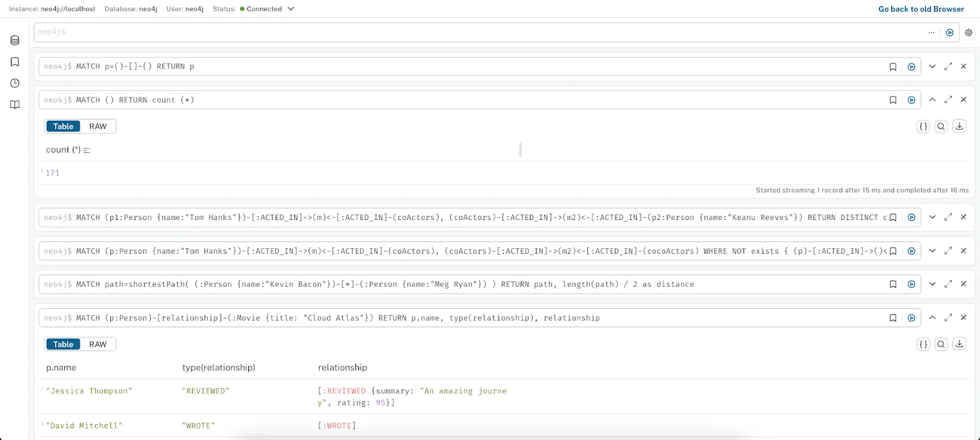Select the "David Mitchell" cell

pos(85,426)
